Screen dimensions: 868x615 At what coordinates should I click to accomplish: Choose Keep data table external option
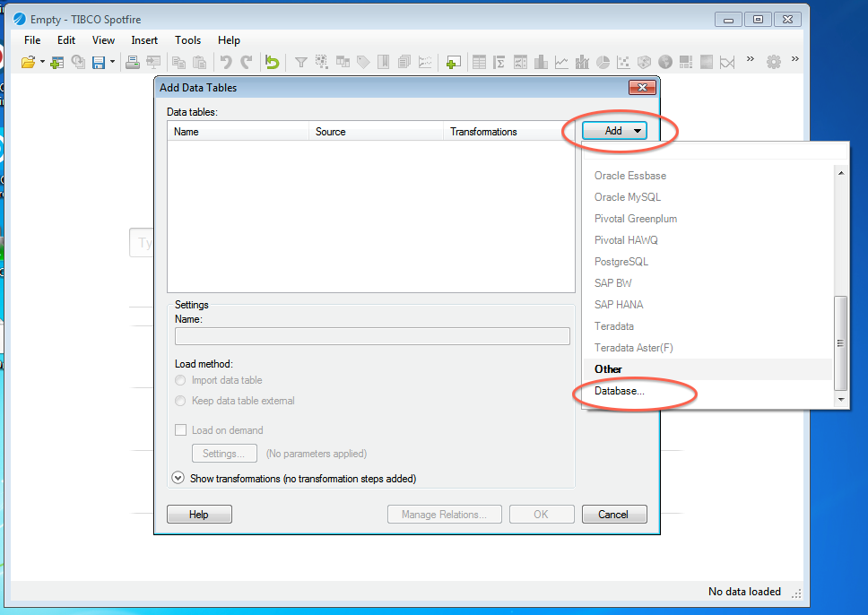tap(181, 401)
